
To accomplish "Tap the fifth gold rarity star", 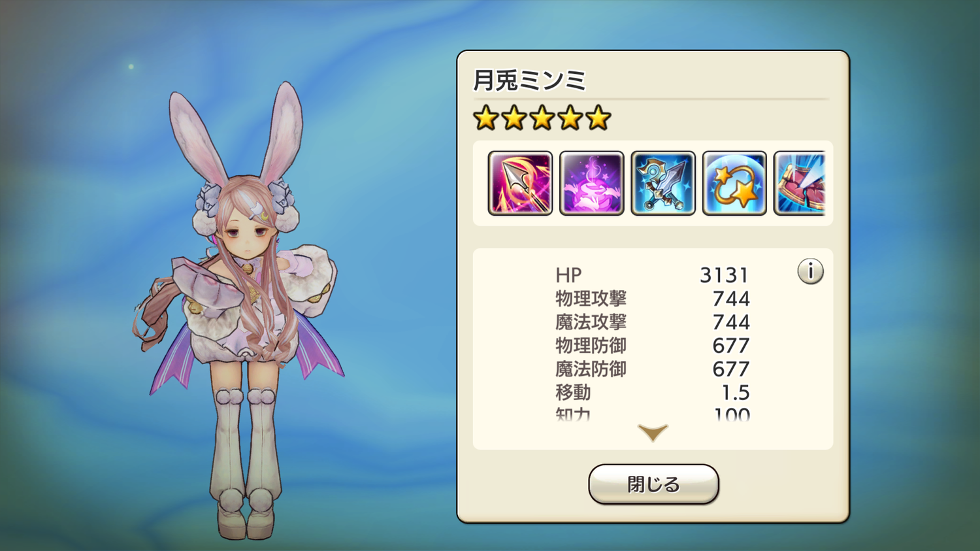I will pyautogui.click(x=598, y=118).
